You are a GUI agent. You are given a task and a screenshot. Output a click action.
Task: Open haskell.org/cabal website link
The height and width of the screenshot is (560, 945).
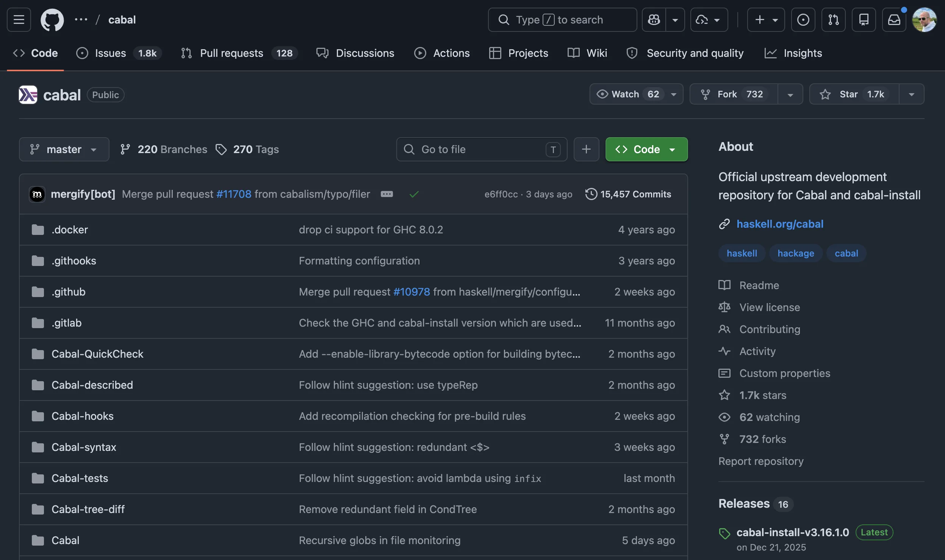(780, 224)
